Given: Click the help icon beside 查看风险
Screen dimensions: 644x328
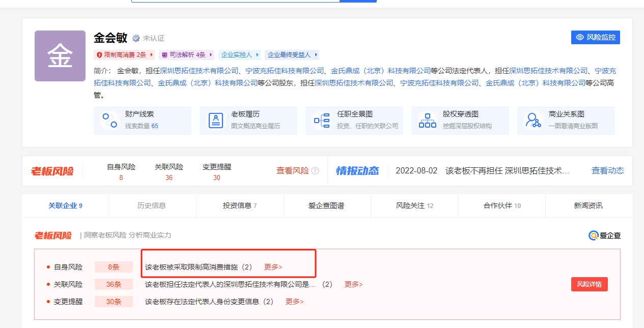Looking at the screenshot, I should click(x=315, y=171).
